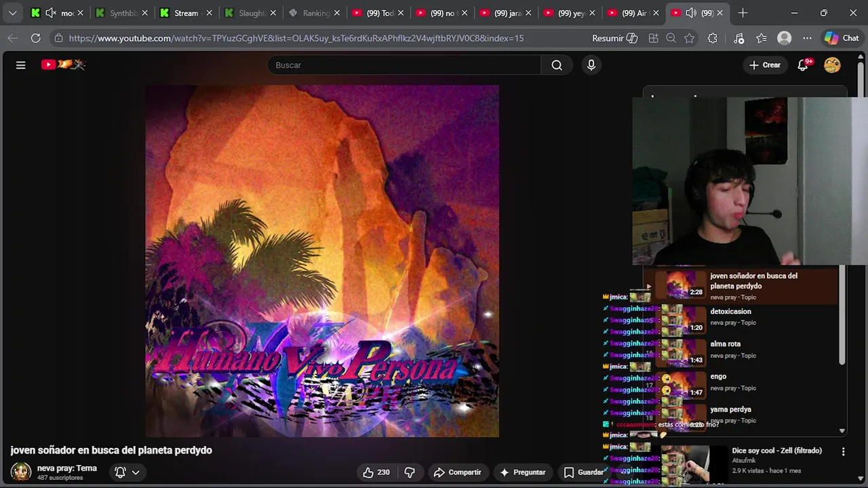The height and width of the screenshot is (488, 868).
Task: Go to the YouTube home logo
Action: tap(63, 65)
